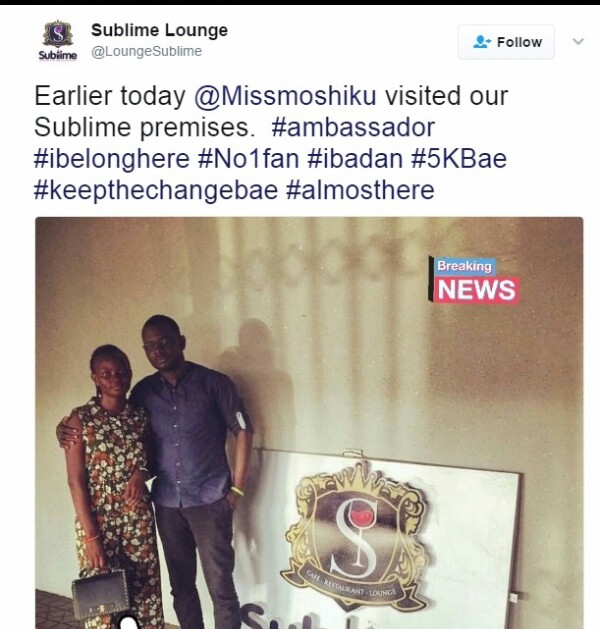Click the 'Sublime premises.' tweet text
The height and width of the screenshot is (629, 600).
144,128
